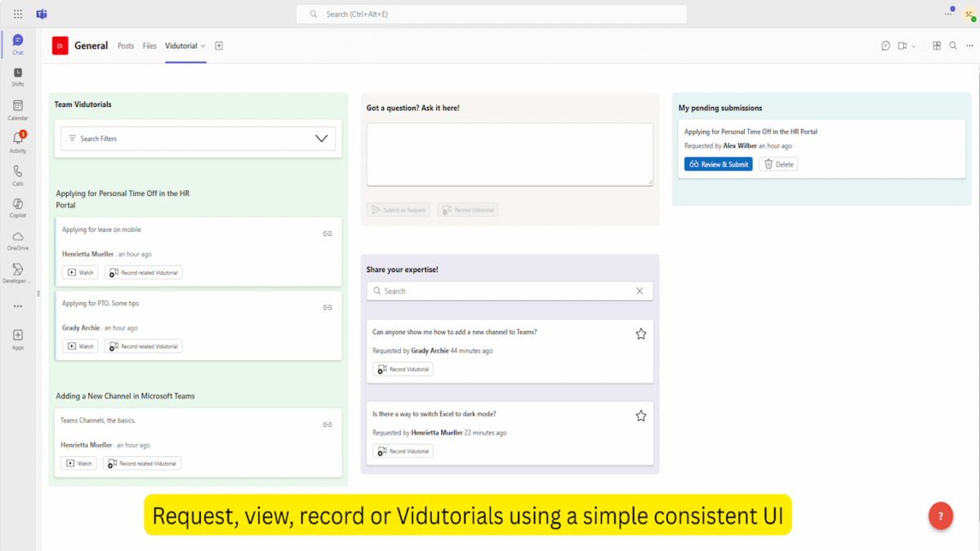The width and height of the screenshot is (980, 551).
Task: Open Calls in the sidebar
Action: (18, 176)
